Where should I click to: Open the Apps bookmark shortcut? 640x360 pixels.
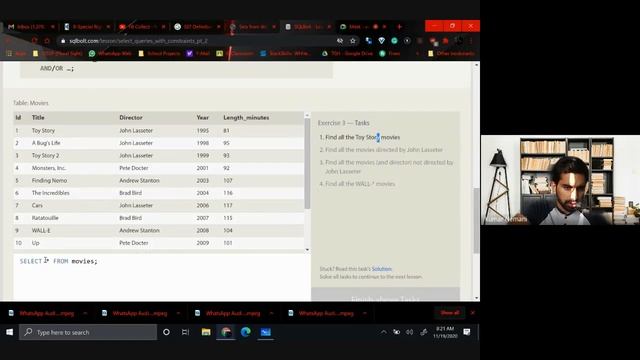click(x=17, y=53)
